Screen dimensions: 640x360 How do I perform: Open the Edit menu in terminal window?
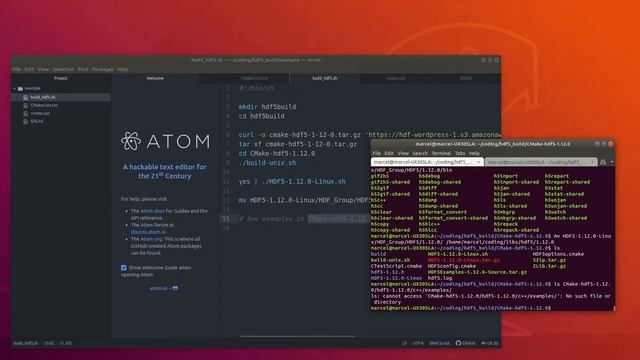click(389, 153)
